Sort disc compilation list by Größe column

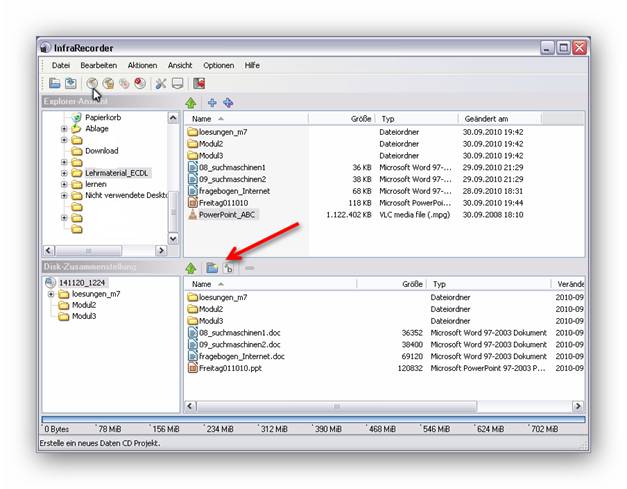click(391, 284)
